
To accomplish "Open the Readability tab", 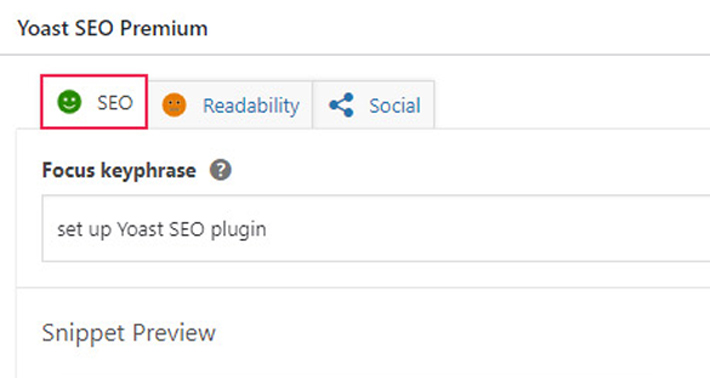I will coord(230,105).
